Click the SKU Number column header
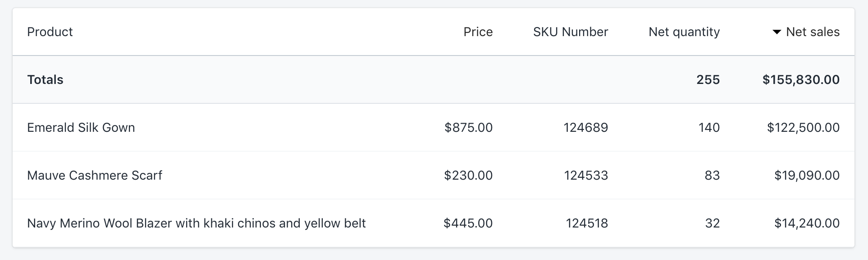This screenshot has height=260, width=868. coord(570,32)
